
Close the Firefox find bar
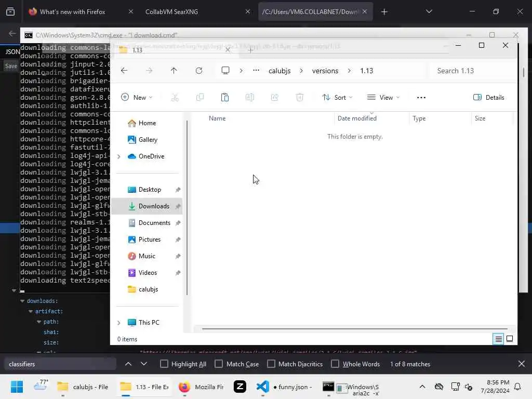pyautogui.click(x=522, y=364)
